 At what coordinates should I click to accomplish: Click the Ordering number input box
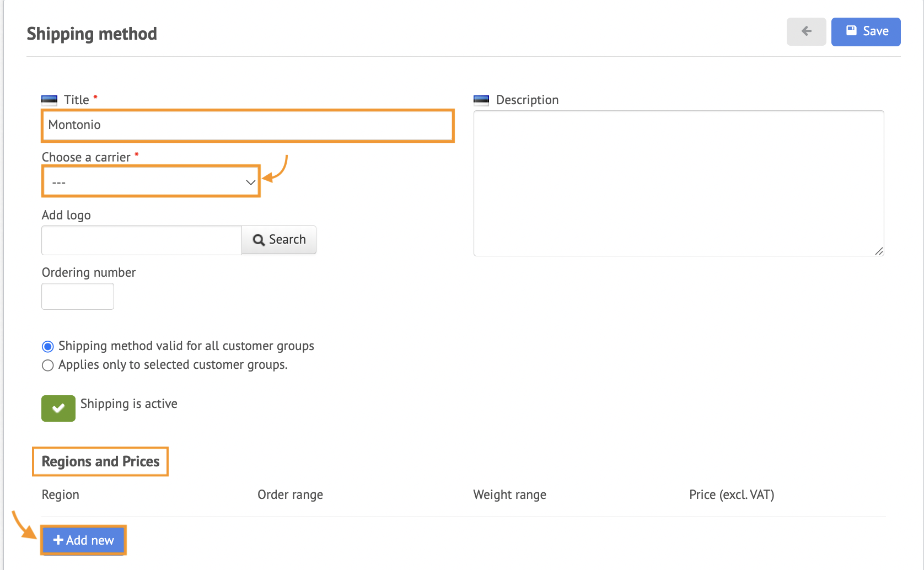tap(78, 297)
